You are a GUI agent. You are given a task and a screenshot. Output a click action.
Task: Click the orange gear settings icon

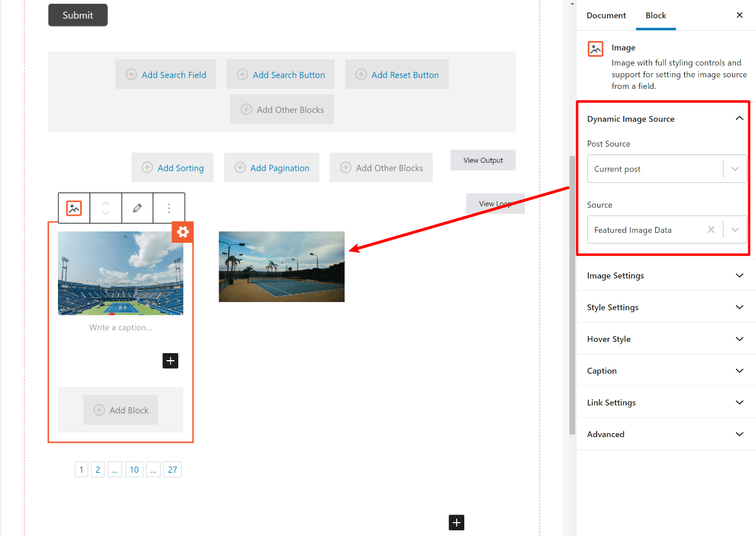coord(183,232)
